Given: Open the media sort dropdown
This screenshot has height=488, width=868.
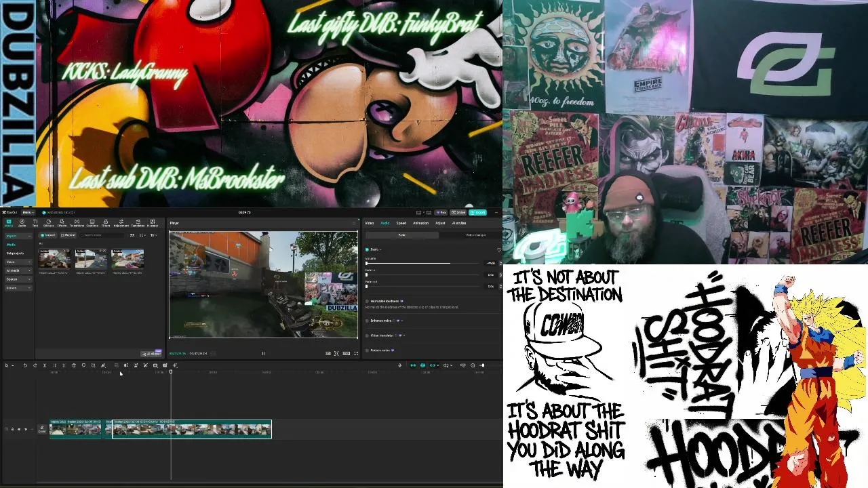Looking at the screenshot, I should [x=142, y=235].
